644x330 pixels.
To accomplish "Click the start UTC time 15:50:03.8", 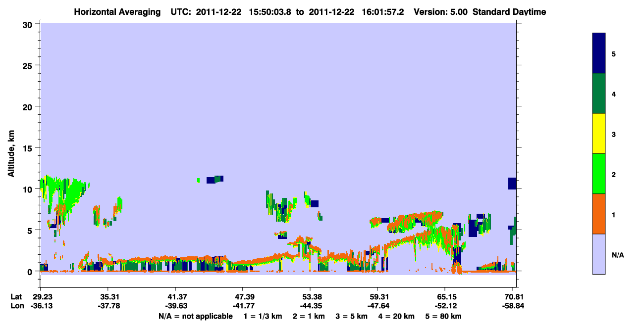I will (x=269, y=12).
